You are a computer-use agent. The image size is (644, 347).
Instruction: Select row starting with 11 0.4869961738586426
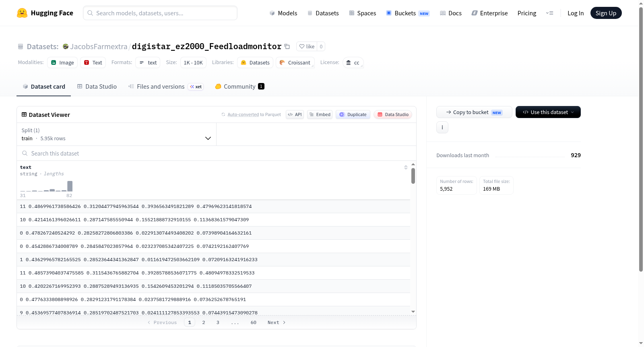click(213, 206)
